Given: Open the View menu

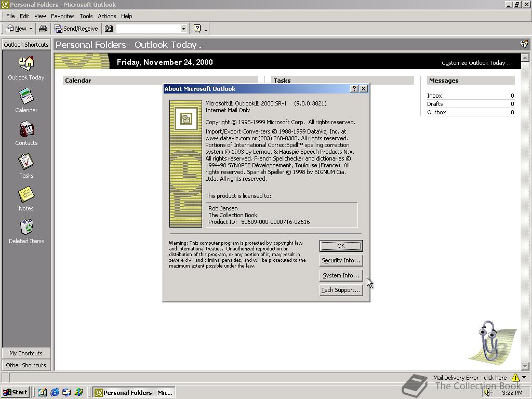Looking at the screenshot, I should point(40,16).
